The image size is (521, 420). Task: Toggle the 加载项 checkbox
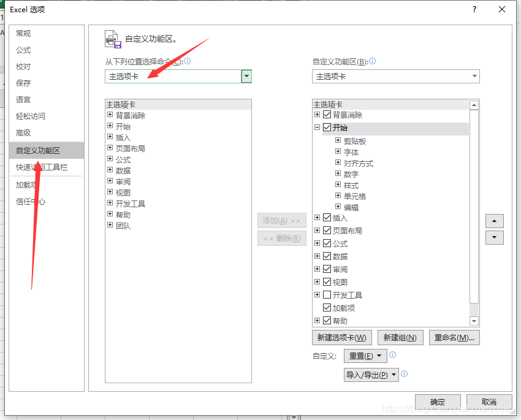(x=327, y=308)
